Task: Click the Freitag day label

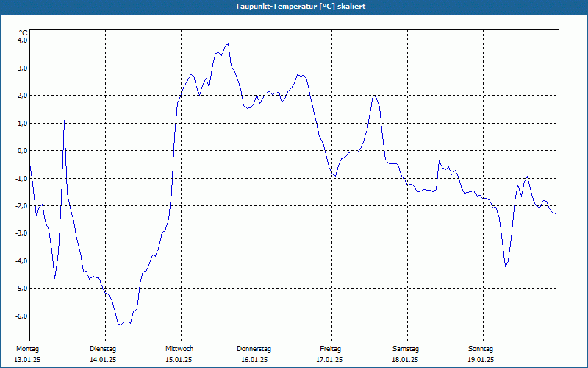Action: [x=330, y=349]
